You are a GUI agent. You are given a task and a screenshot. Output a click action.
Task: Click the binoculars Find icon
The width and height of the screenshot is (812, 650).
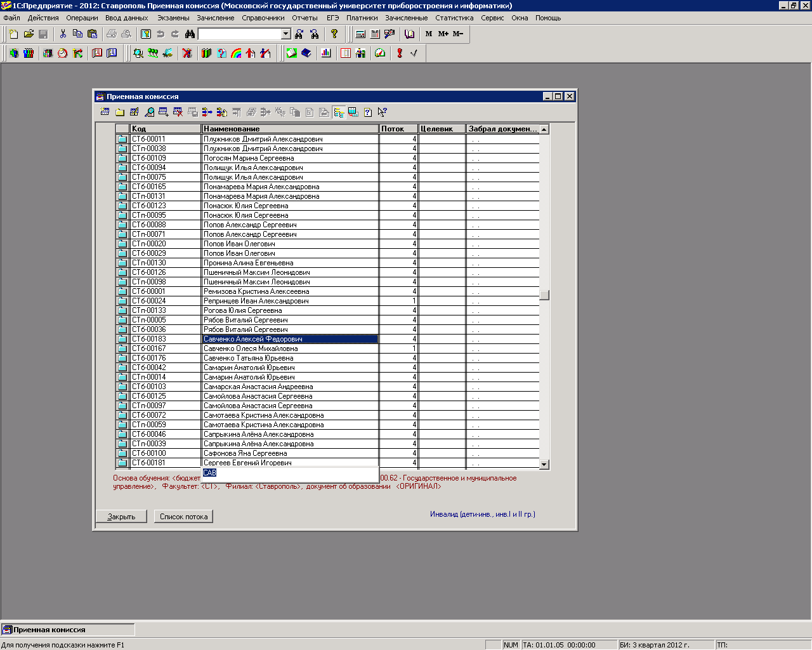point(190,34)
